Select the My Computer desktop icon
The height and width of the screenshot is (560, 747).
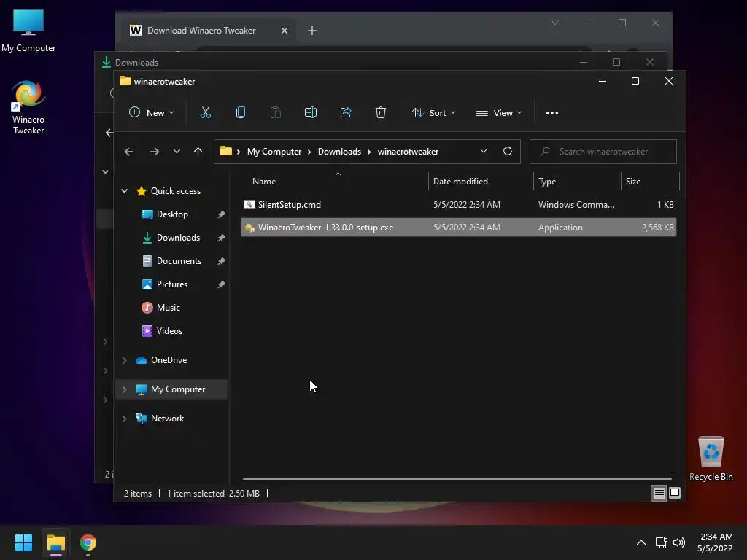[28, 31]
